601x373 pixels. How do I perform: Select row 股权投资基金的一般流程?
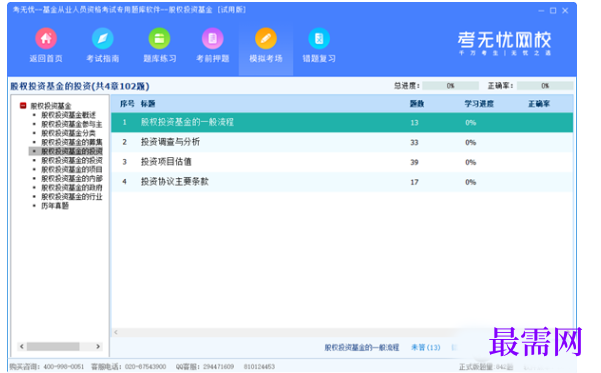coord(342,122)
